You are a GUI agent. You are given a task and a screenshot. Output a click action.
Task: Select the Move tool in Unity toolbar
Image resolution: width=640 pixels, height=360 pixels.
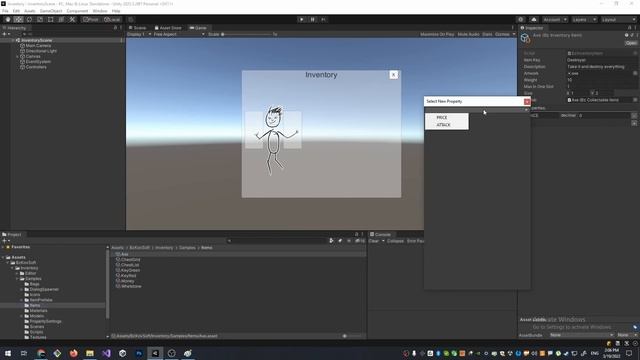(18, 19)
